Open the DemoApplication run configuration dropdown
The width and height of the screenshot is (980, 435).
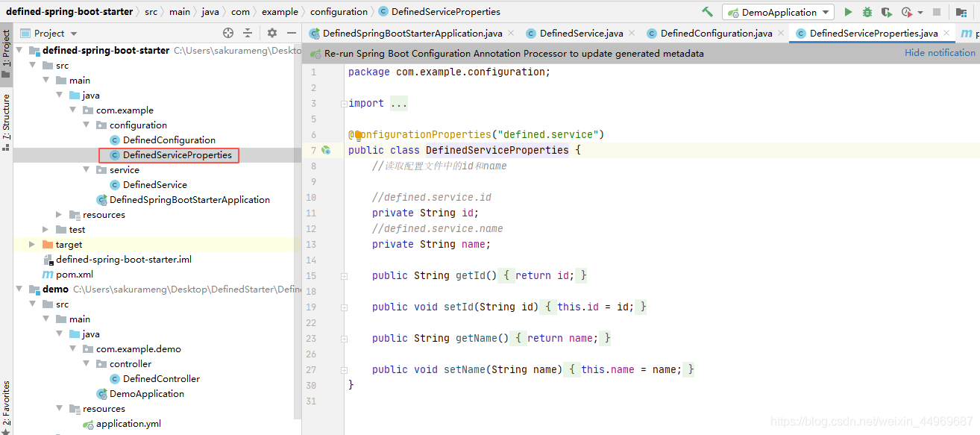[x=778, y=12]
